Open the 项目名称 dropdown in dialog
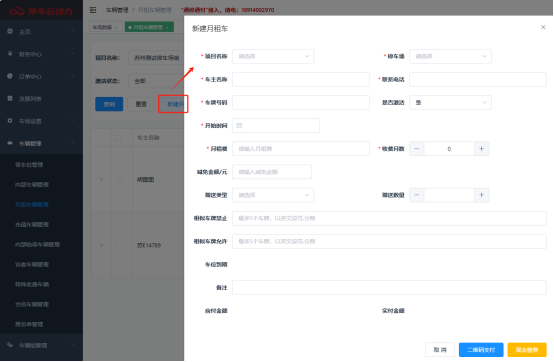554x362 pixels. [x=273, y=57]
